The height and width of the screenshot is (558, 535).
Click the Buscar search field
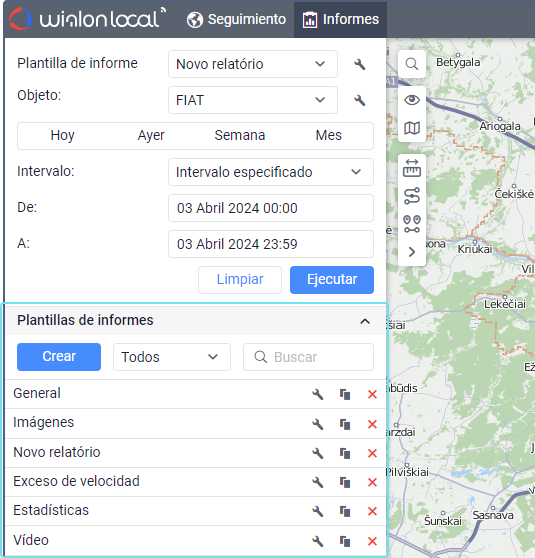308,357
